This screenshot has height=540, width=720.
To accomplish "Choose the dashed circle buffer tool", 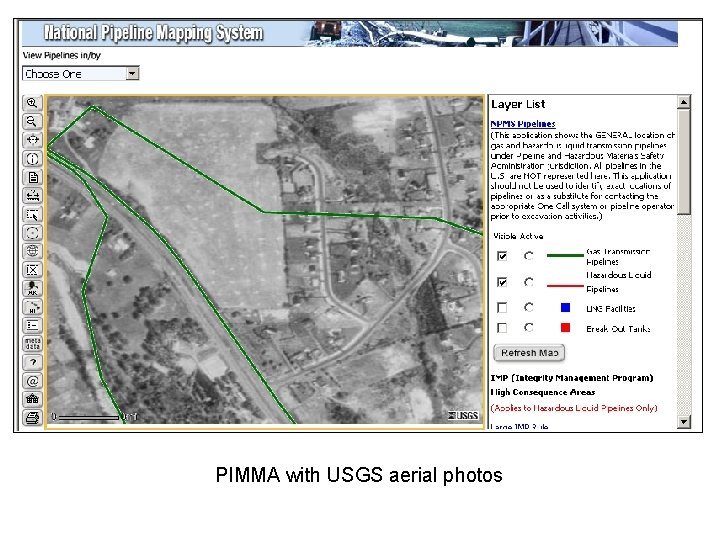I will 32,233.
